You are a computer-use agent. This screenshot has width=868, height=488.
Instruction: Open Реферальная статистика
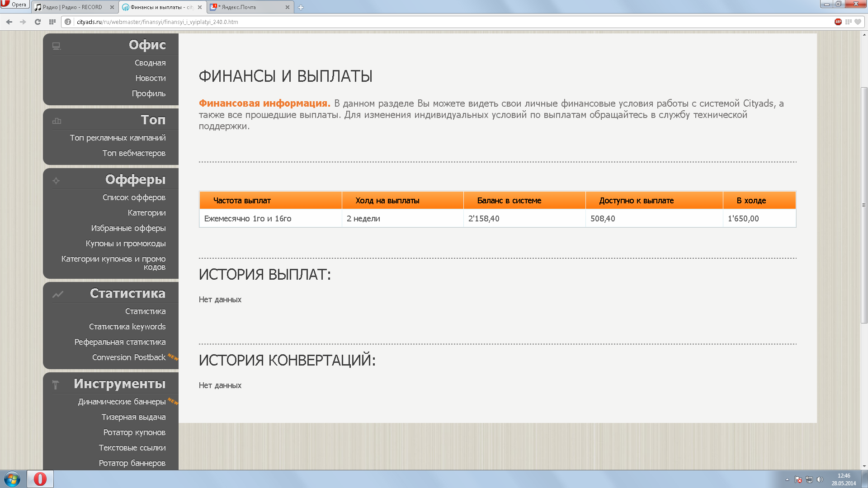click(x=120, y=342)
